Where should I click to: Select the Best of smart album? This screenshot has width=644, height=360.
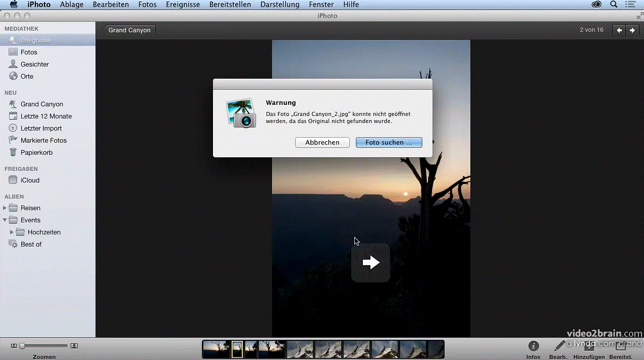(47, 244)
